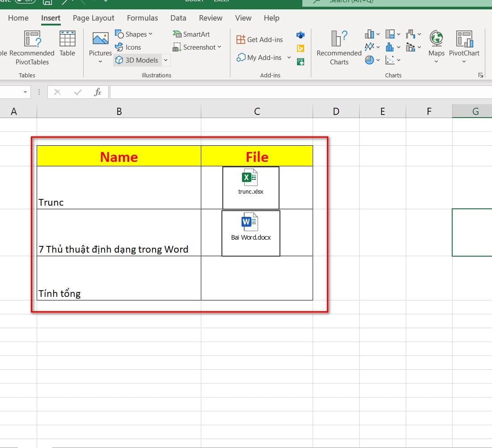
Task: Open the Screenshot dropdown menu
Action: (197, 47)
